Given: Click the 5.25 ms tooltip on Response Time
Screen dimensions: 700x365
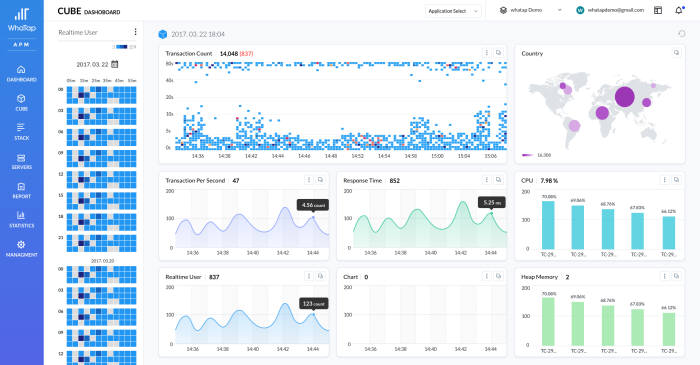Looking at the screenshot, I should point(492,203).
